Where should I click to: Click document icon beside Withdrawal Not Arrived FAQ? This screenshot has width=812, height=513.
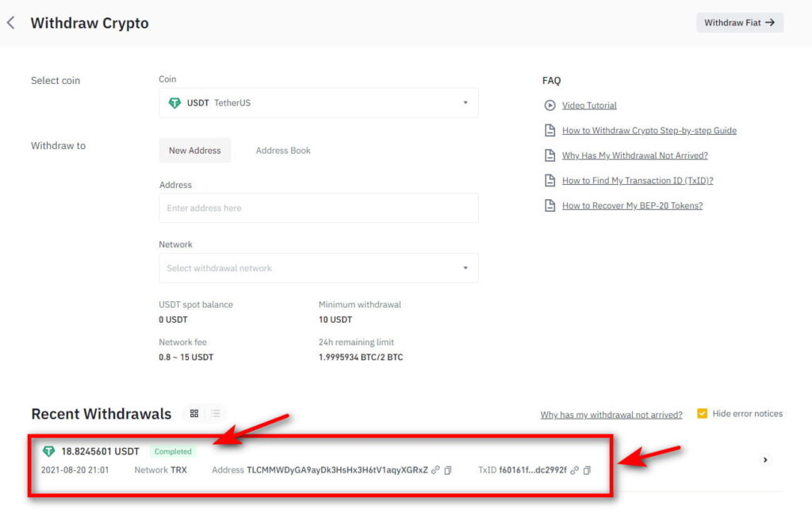tap(550, 155)
